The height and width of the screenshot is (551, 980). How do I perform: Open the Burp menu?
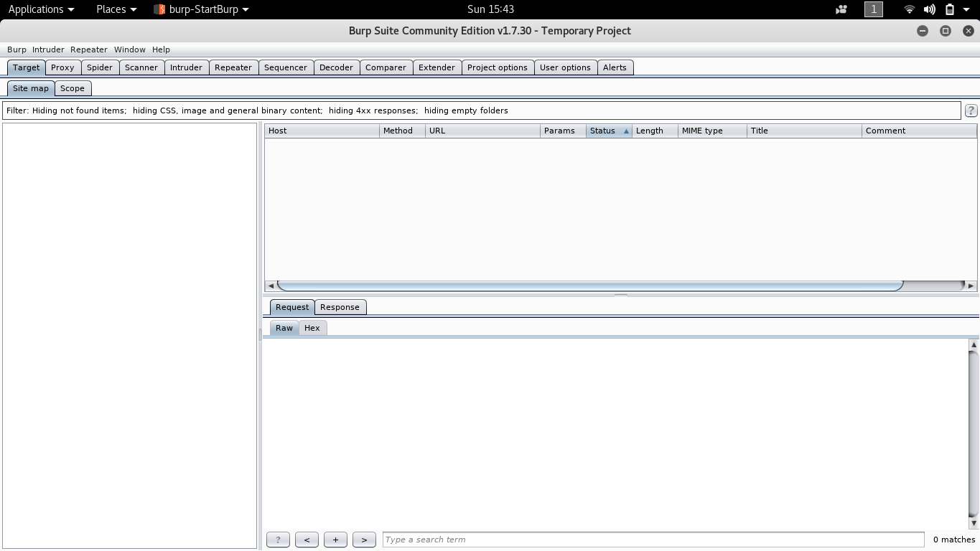(x=17, y=50)
